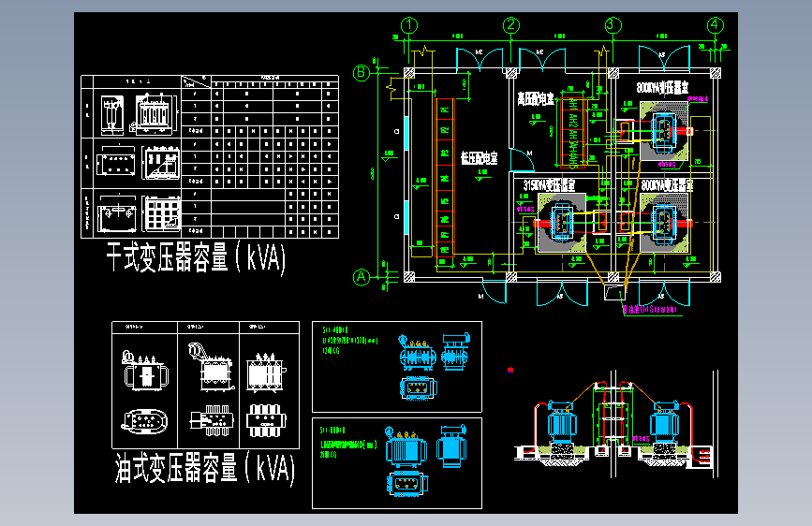Pick first-column plan view in oil transformer table

pos(145,421)
